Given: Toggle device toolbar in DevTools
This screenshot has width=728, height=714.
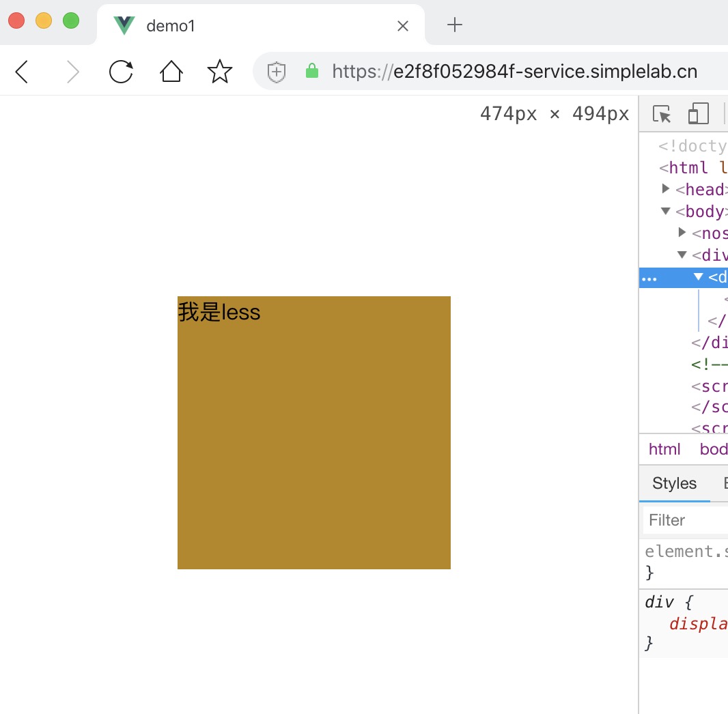Looking at the screenshot, I should pos(698,114).
